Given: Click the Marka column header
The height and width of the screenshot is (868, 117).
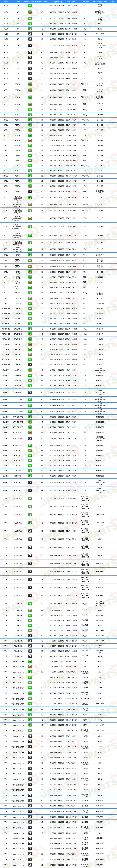Looking at the screenshot, I should pos(6,1).
